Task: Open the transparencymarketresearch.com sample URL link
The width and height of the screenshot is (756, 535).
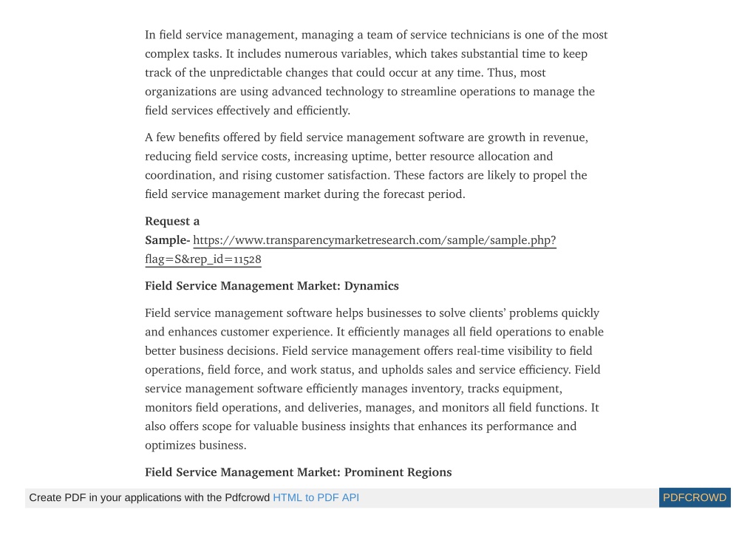Action: coord(375,240)
